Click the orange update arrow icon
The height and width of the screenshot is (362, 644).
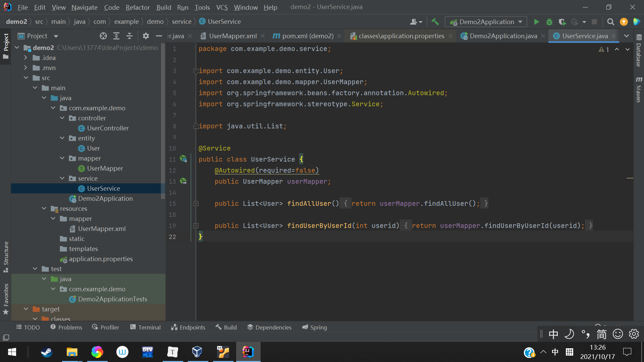[x=624, y=22]
